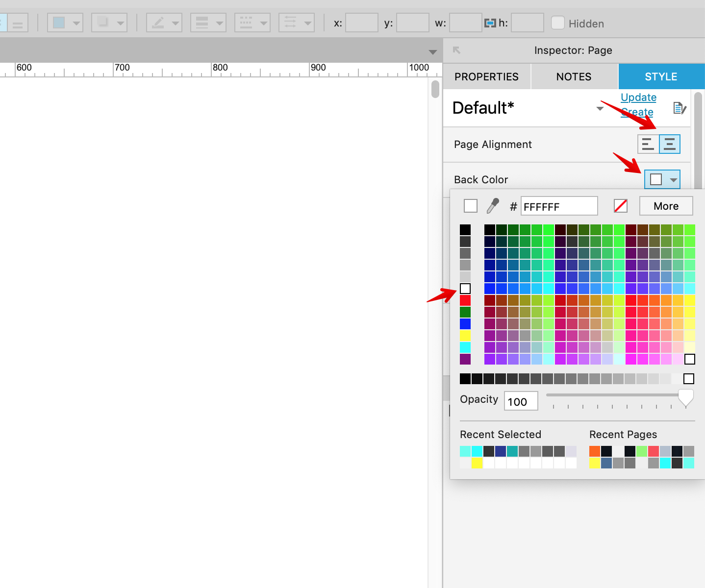Click the x position field
Viewport: 705px width, 588px height.
[x=362, y=23]
